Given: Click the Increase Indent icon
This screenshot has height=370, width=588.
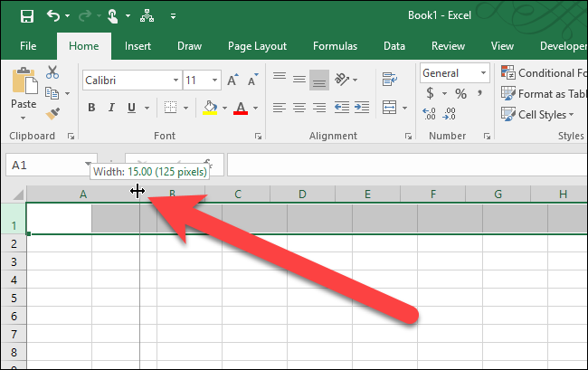Looking at the screenshot, I should 363,108.
